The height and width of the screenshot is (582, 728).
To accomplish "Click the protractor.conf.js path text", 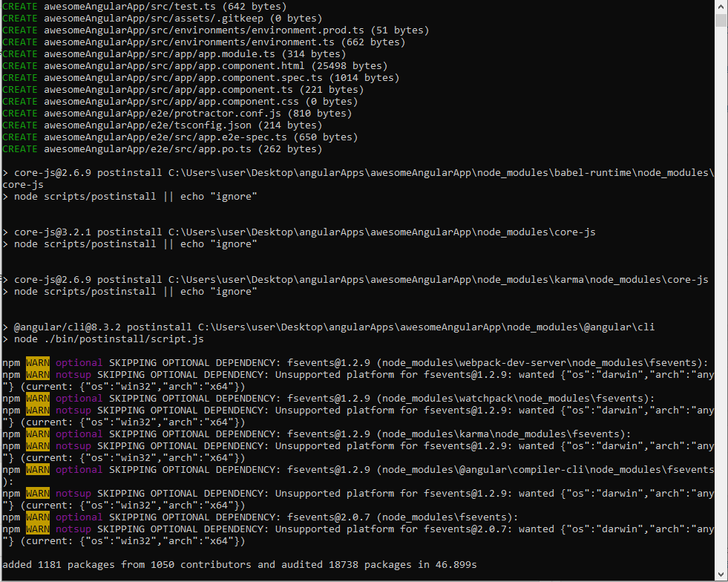I will point(163,114).
